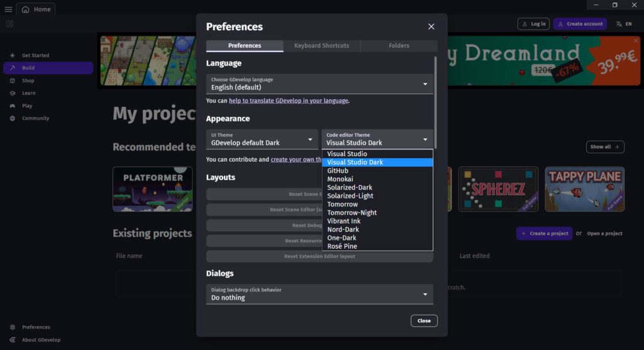Click create your own theme link
Screen dimensions: 644x350
tap(296, 159)
